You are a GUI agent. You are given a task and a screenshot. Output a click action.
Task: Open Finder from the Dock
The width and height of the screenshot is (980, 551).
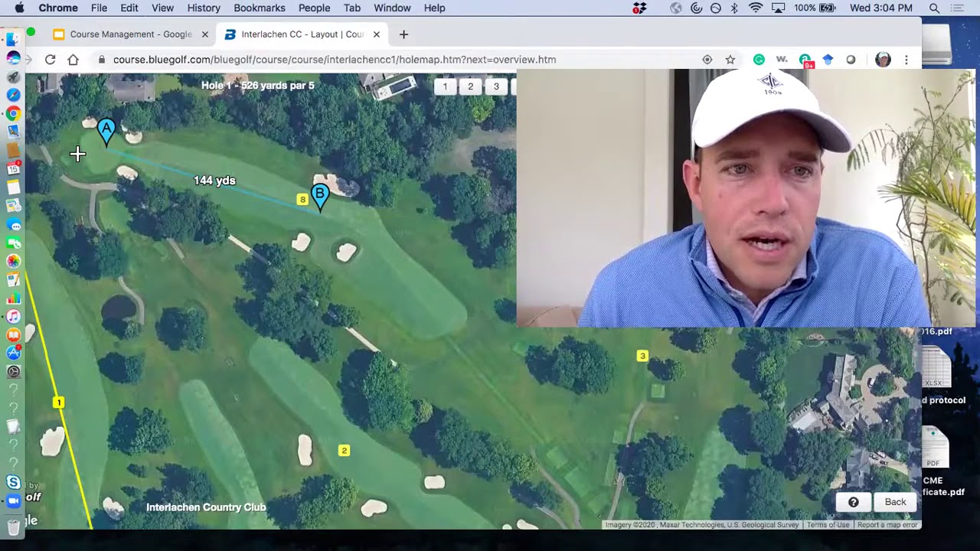click(x=13, y=40)
